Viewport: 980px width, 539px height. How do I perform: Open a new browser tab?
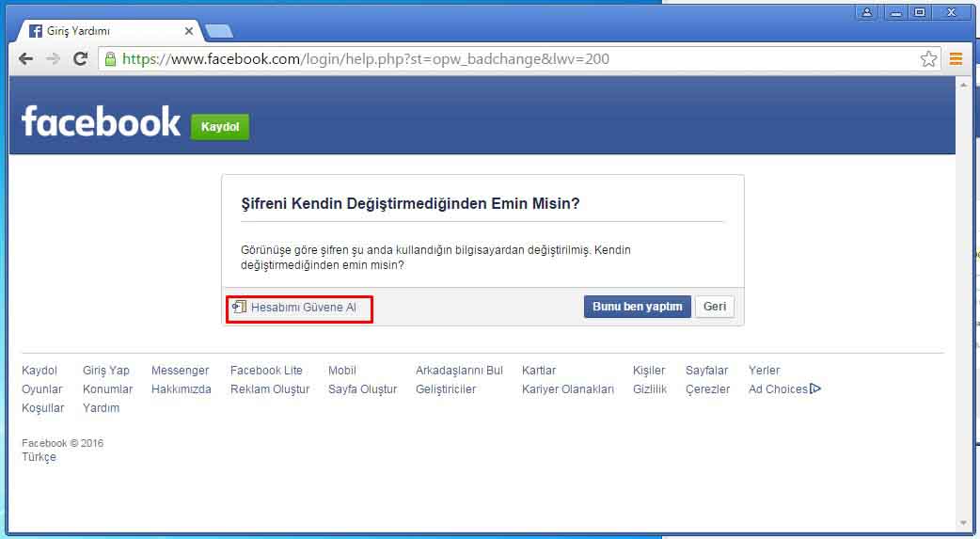(x=218, y=31)
